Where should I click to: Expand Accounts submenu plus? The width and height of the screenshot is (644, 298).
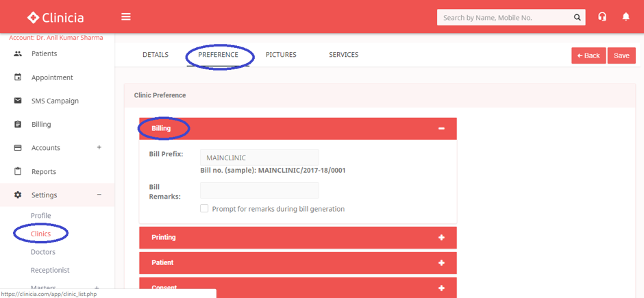pyautogui.click(x=99, y=147)
